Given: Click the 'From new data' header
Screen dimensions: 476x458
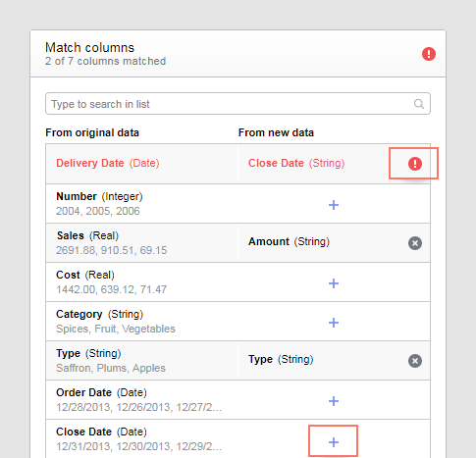Looking at the screenshot, I should (x=276, y=132).
